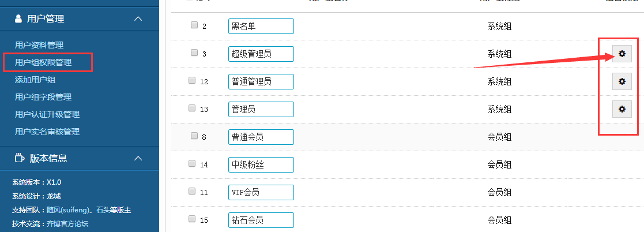Open permission settings gear for 普通管理员
This screenshot has height=232, width=644.
coord(622,81)
